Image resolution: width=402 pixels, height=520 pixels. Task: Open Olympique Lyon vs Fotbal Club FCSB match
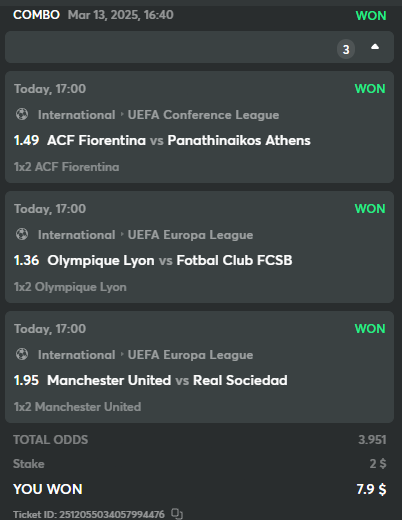coord(170,260)
